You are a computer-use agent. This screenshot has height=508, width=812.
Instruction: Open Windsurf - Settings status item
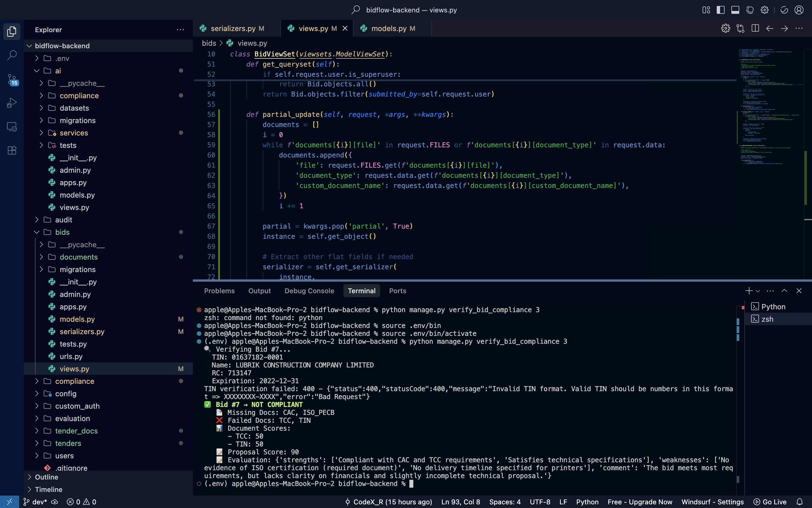tap(712, 502)
